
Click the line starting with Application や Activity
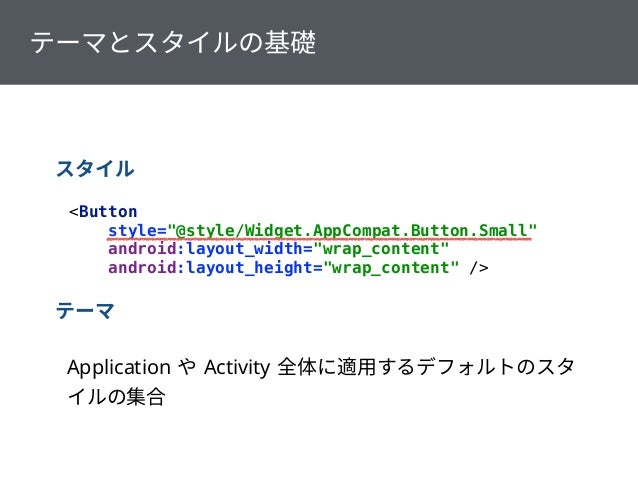point(321,367)
